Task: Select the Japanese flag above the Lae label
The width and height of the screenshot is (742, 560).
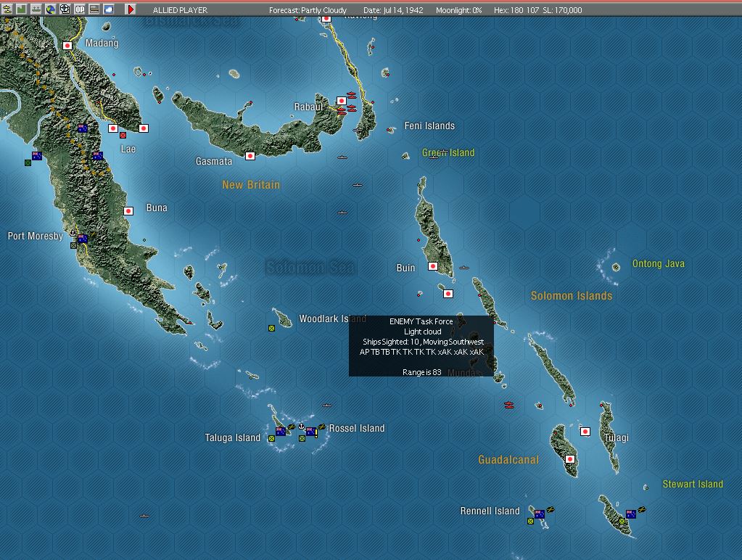Action: click(x=113, y=128)
